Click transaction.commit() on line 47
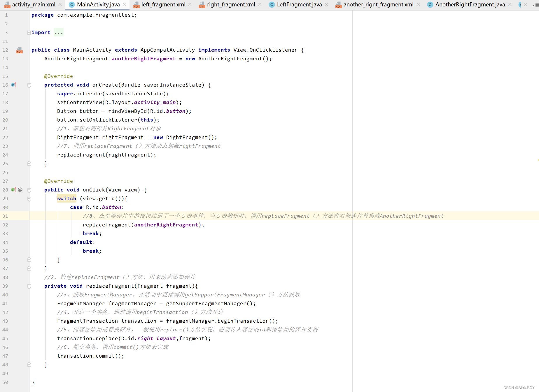The width and height of the screenshot is (539, 392). [89, 356]
